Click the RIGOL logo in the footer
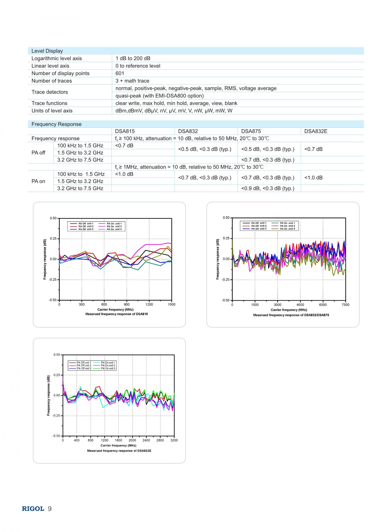Viewport: 392px width, 532px height. tap(33, 509)
